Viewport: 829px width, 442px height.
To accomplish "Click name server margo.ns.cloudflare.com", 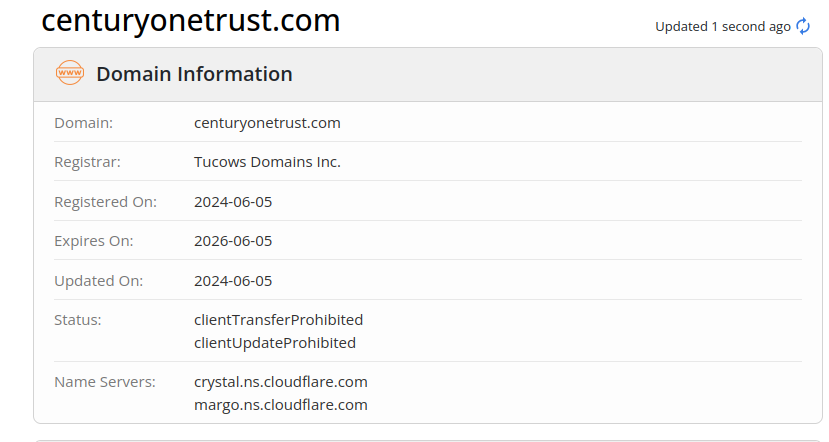I will 280,405.
